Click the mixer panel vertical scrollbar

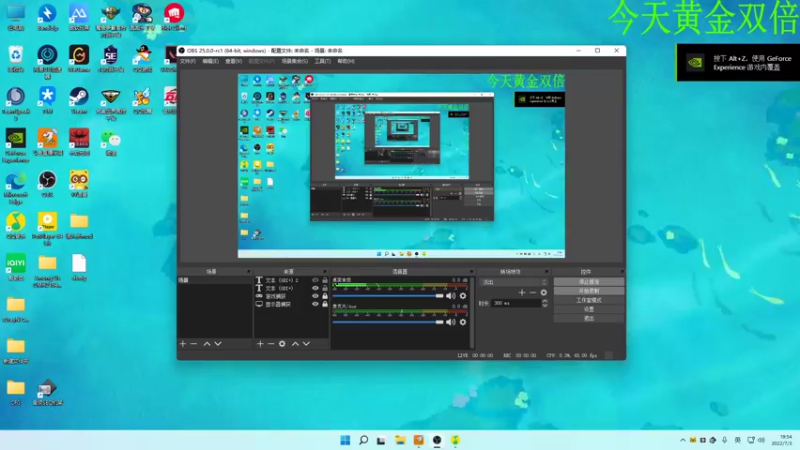(472, 311)
